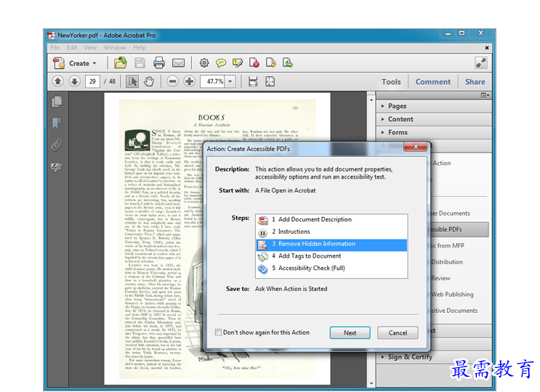Go to previous page arrow
Screen dimensions: 540x392
pos(58,81)
